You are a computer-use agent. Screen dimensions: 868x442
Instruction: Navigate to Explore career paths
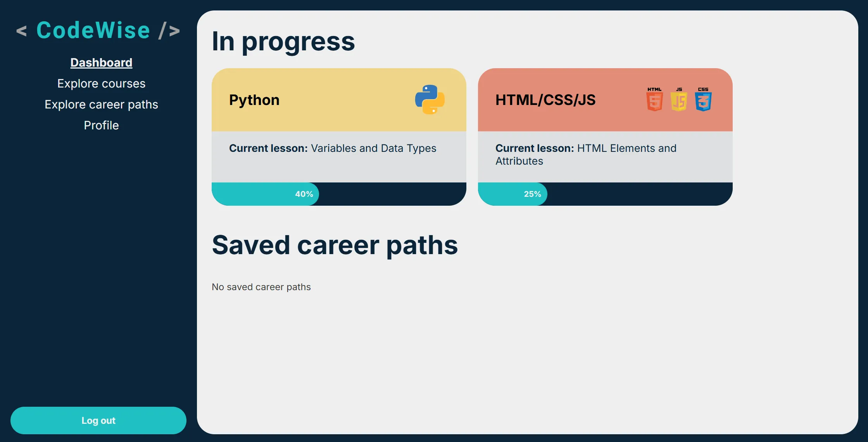click(101, 104)
